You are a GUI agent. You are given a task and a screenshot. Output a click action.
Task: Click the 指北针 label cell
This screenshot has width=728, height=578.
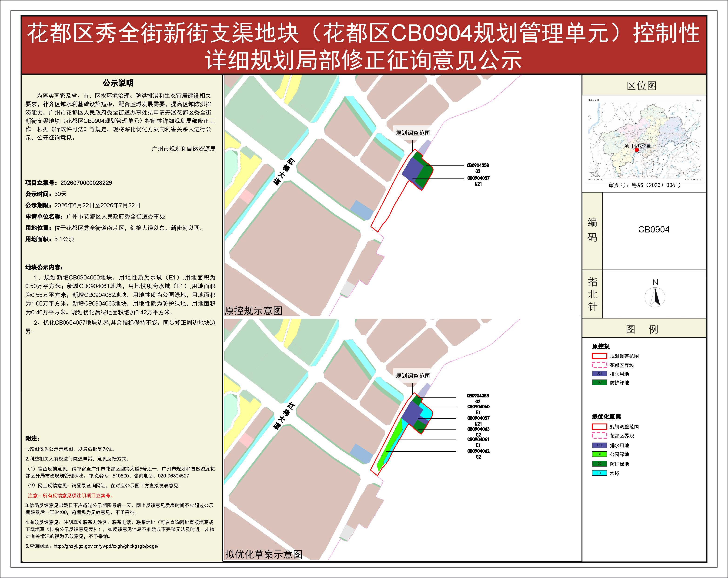pyautogui.click(x=592, y=294)
